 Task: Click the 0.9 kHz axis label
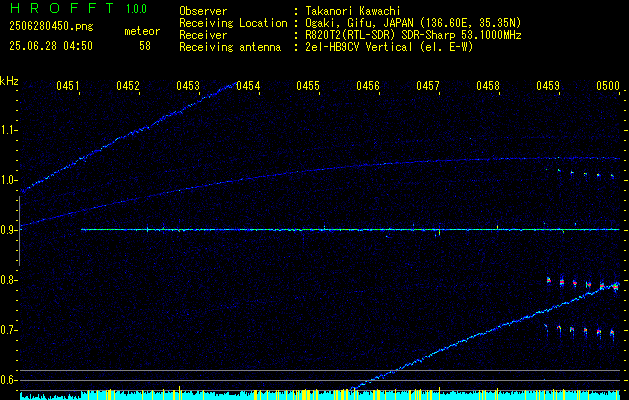pyautogui.click(x=8, y=230)
